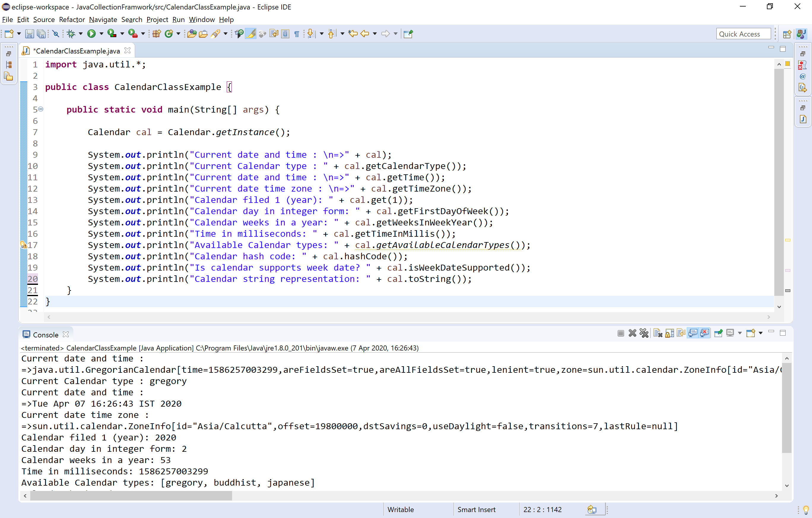Viewport: 812px width, 518px height.
Task: Click the Open Perspective icon
Action: [x=787, y=34]
